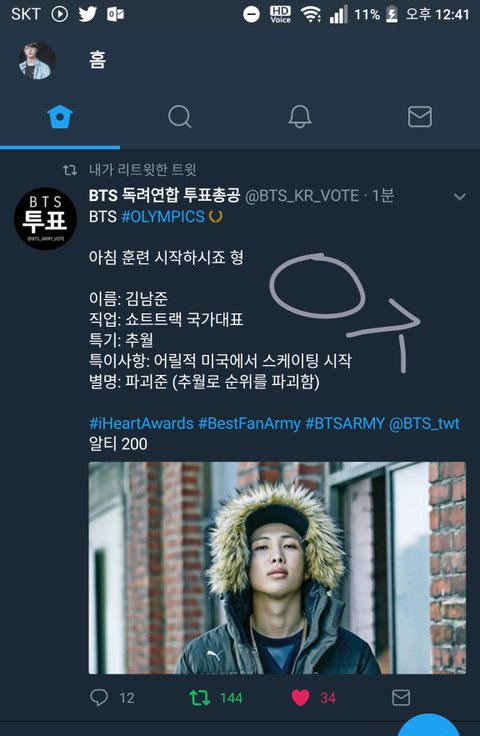This screenshot has height=736, width=480.
Task: Toggle the green retweet icon
Action: tap(199, 698)
